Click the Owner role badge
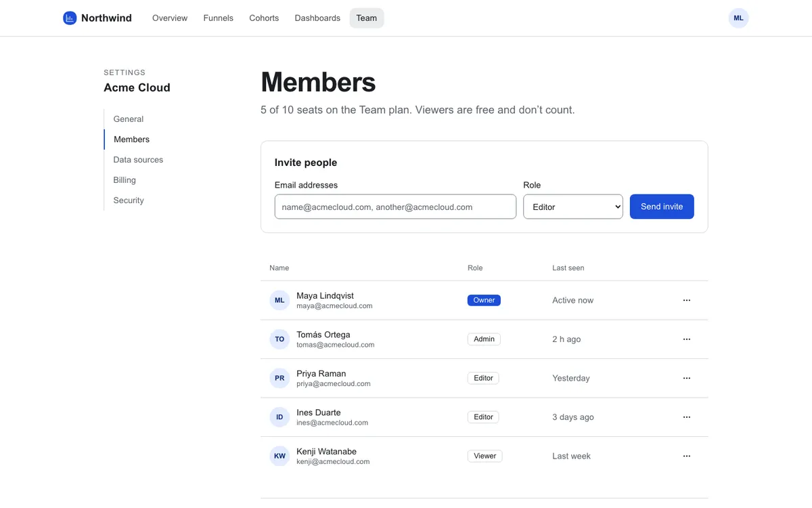The image size is (812, 508). coord(484,300)
